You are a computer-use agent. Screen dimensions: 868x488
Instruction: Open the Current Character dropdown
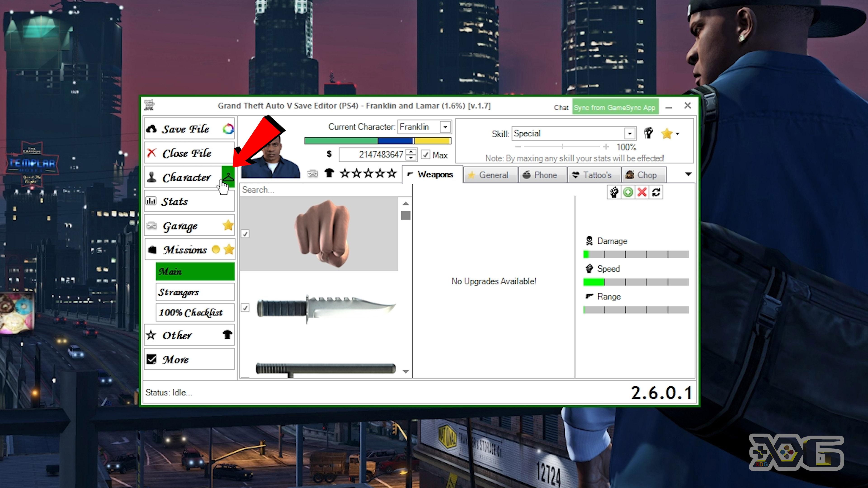click(x=446, y=126)
